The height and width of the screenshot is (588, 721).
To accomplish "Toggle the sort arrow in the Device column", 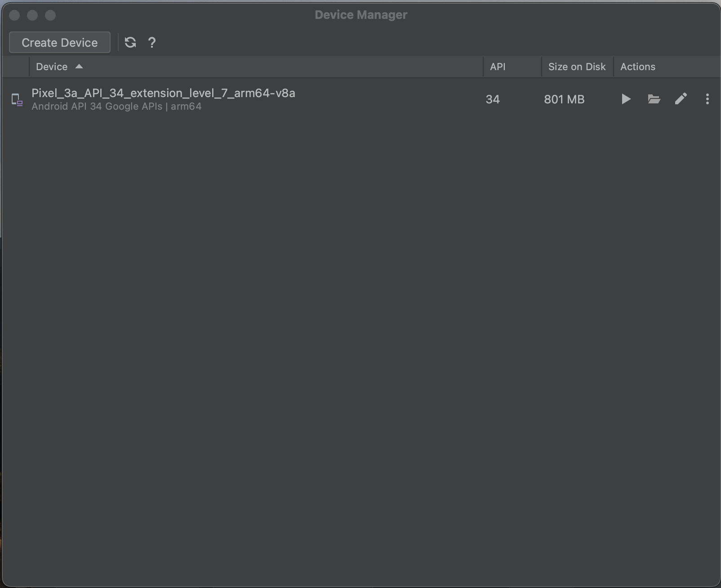I will pyautogui.click(x=79, y=67).
